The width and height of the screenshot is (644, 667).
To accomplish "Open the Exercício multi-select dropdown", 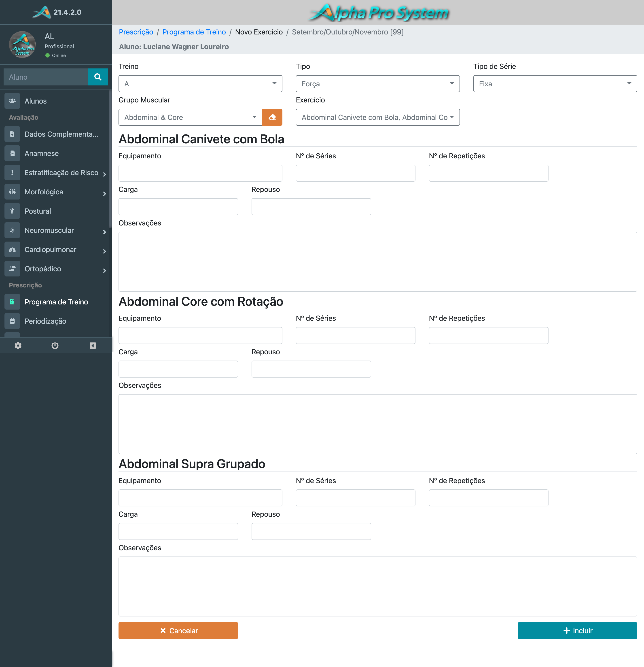I will [x=377, y=117].
